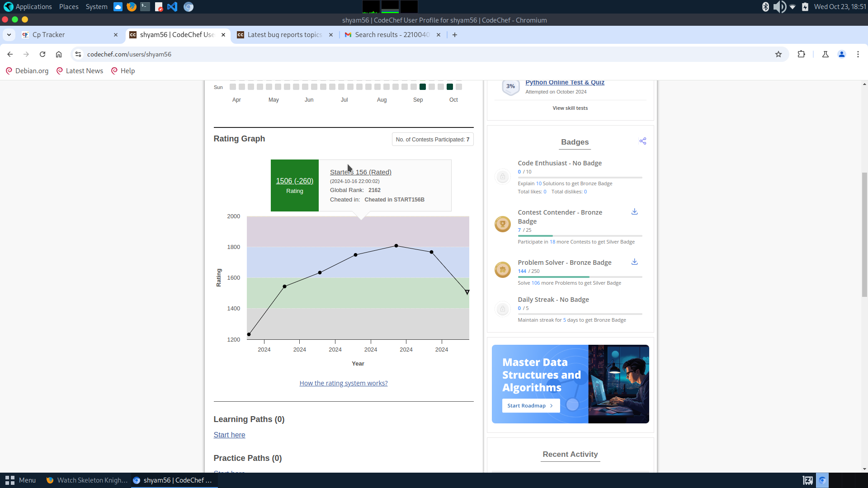The width and height of the screenshot is (868, 488).
Task: Bookmark this page with star icon
Action: [778, 54]
